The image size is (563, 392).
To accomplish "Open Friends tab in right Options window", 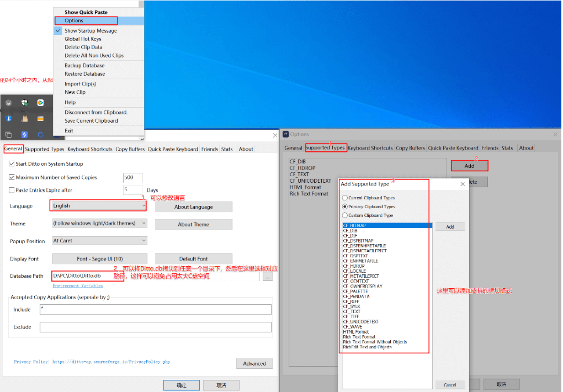I will point(490,148).
